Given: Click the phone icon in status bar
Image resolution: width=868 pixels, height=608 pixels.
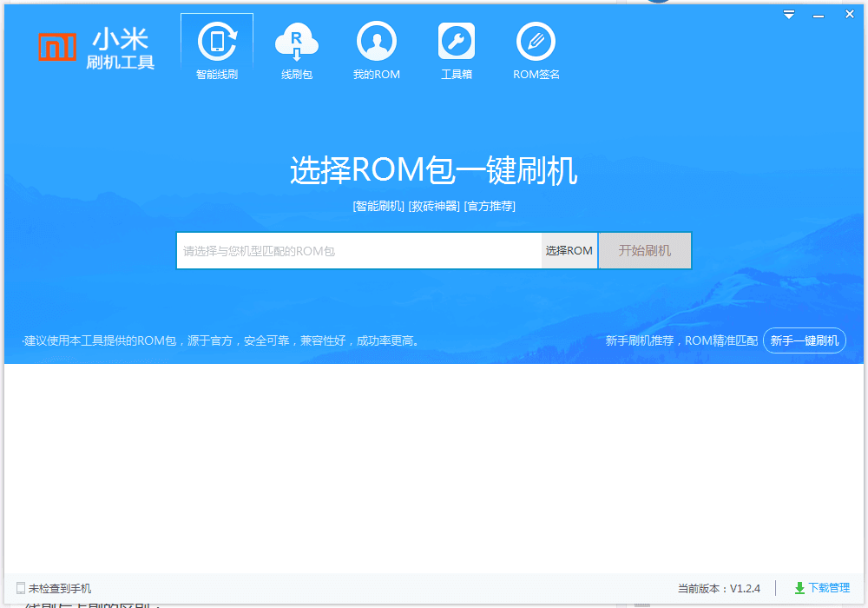Looking at the screenshot, I should [21, 588].
